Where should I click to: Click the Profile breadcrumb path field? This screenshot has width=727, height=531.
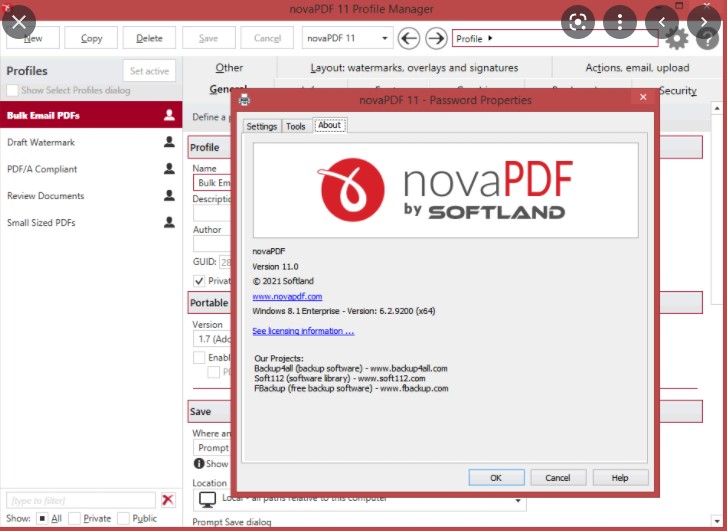555,38
